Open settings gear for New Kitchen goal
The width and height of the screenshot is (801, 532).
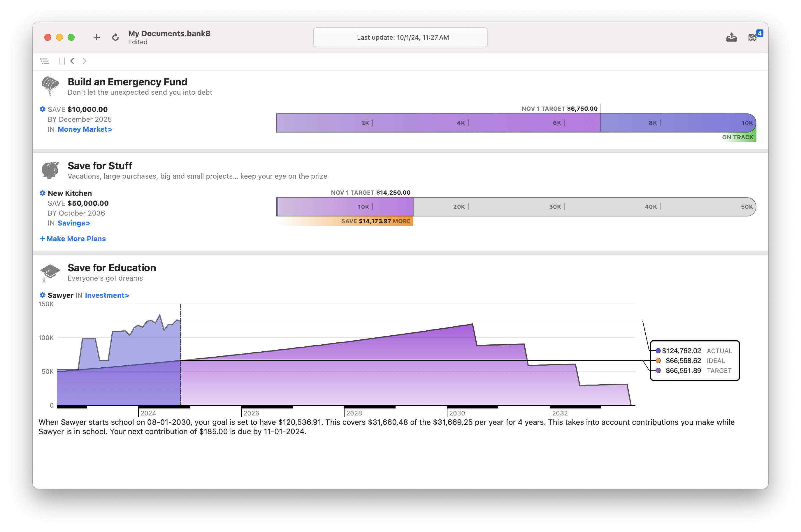(x=43, y=193)
